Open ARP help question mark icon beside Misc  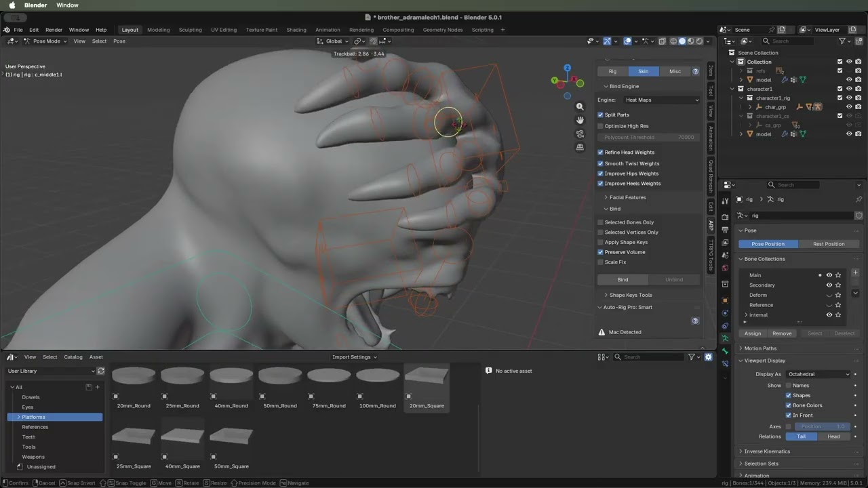pos(695,71)
